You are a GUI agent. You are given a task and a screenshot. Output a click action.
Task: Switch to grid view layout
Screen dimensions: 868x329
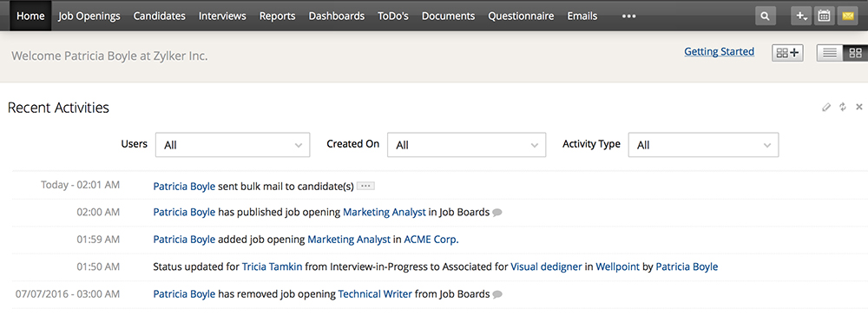tap(855, 53)
